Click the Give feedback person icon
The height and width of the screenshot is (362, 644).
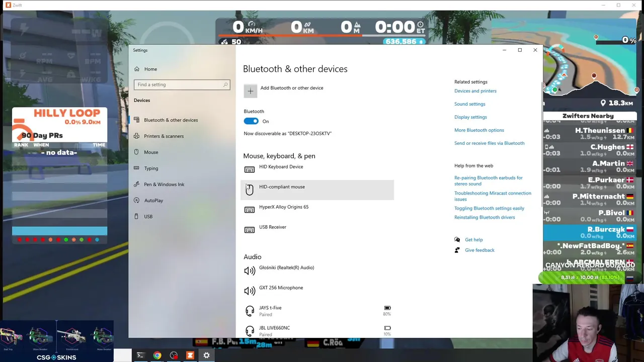(457, 250)
